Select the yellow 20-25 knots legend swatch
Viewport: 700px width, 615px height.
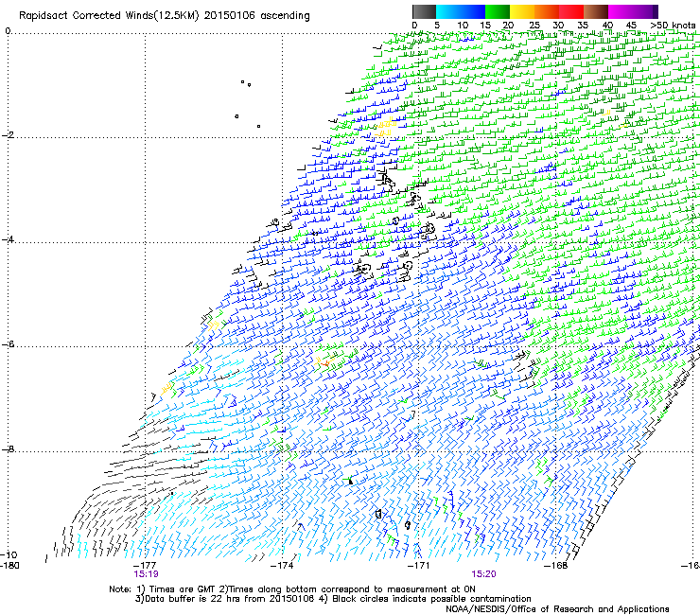tap(522, 11)
